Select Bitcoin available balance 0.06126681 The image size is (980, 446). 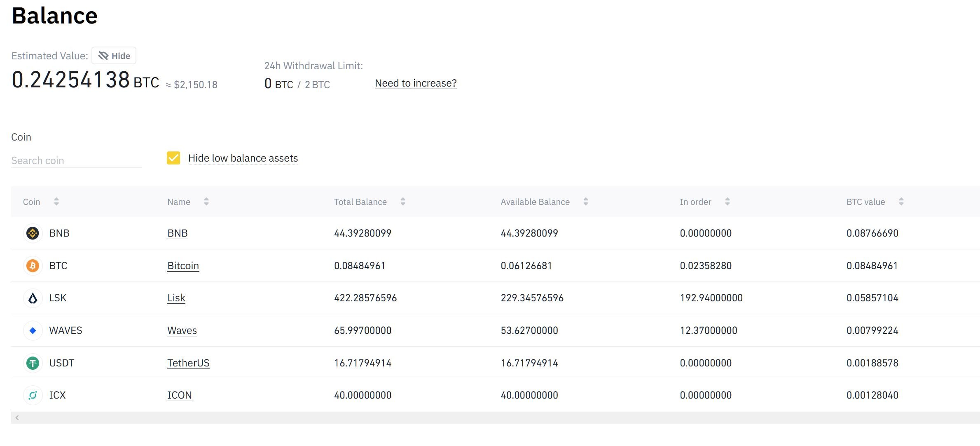pos(526,266)
